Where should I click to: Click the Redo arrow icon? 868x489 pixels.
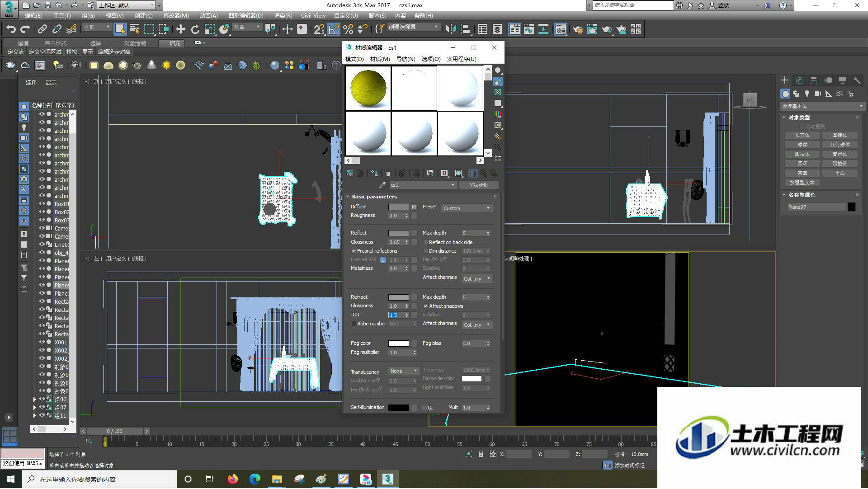25,29
